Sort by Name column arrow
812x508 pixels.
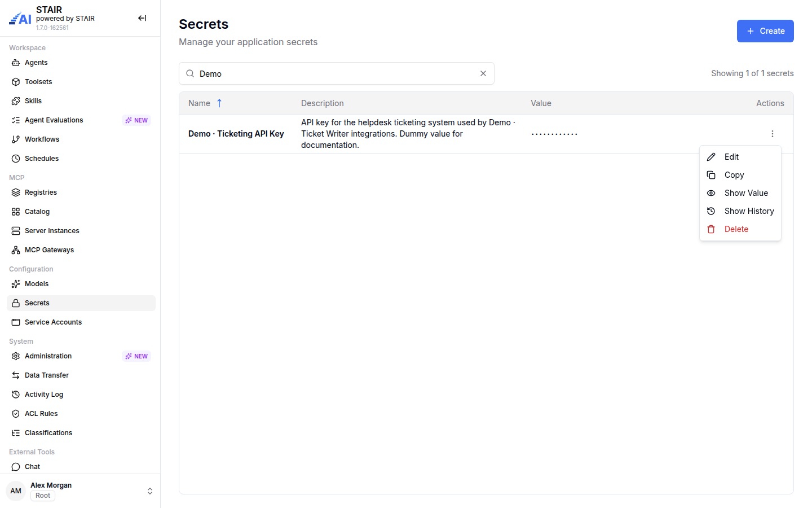(x=219, y=103)
